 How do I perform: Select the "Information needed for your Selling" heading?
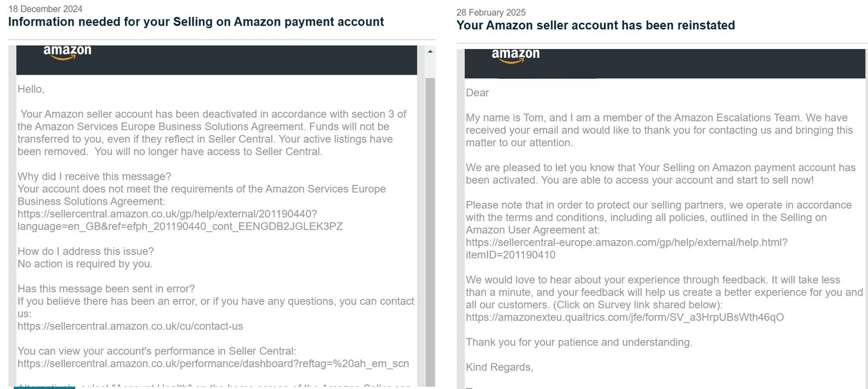pyautogui.click(x=196, y=22)
